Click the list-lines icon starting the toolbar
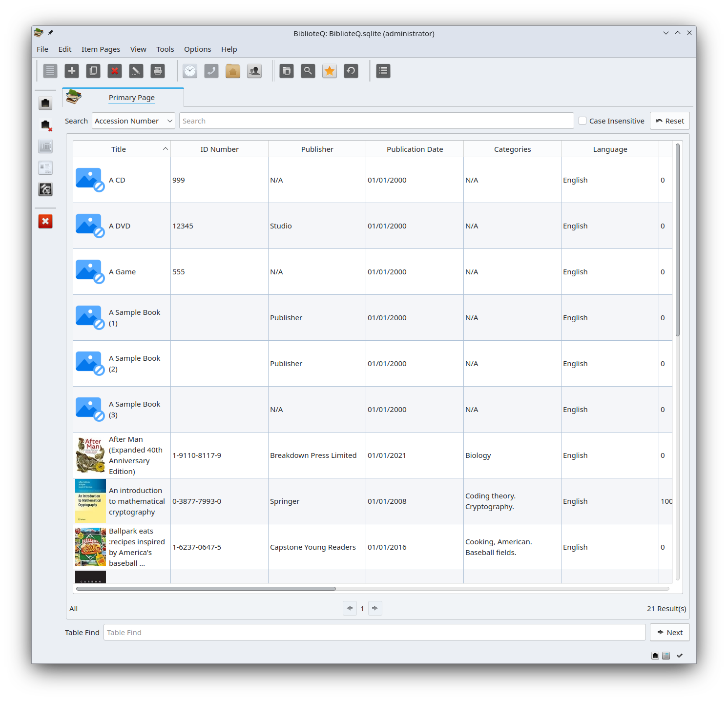728x701 pixels. tap(50, 71)
